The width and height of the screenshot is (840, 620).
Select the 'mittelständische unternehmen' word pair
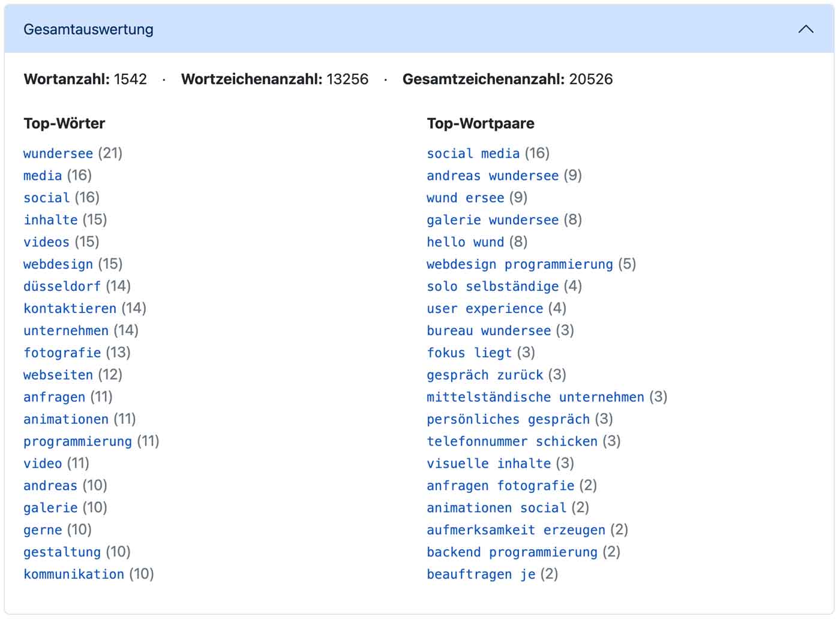[x=535, y=397]
